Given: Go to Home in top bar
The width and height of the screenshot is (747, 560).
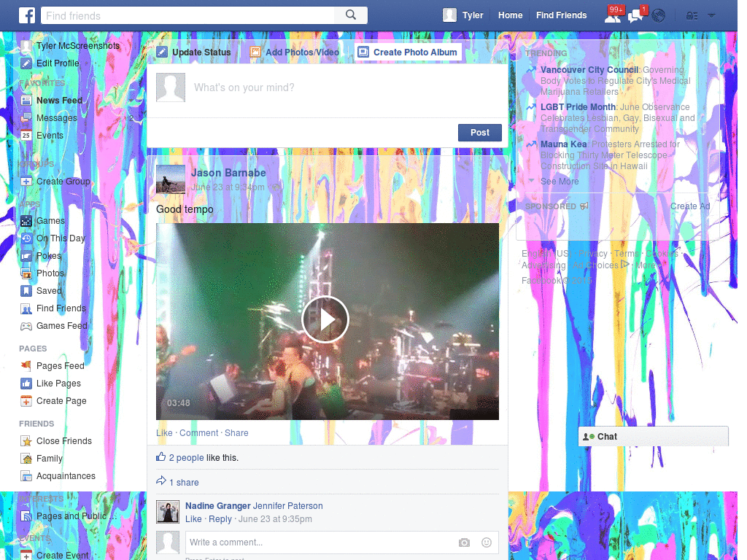Looking at the screenshot, I should [x=510, y=15].
